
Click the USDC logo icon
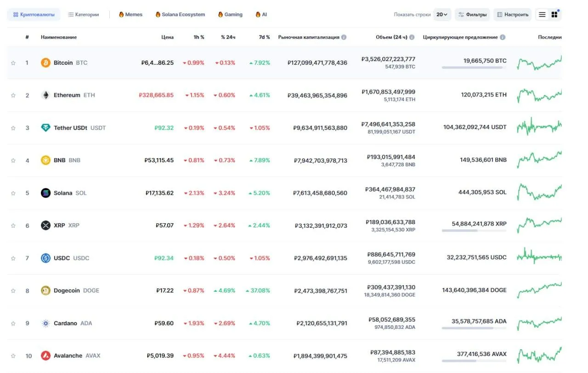pyautogui.click(x=45, y=258)
